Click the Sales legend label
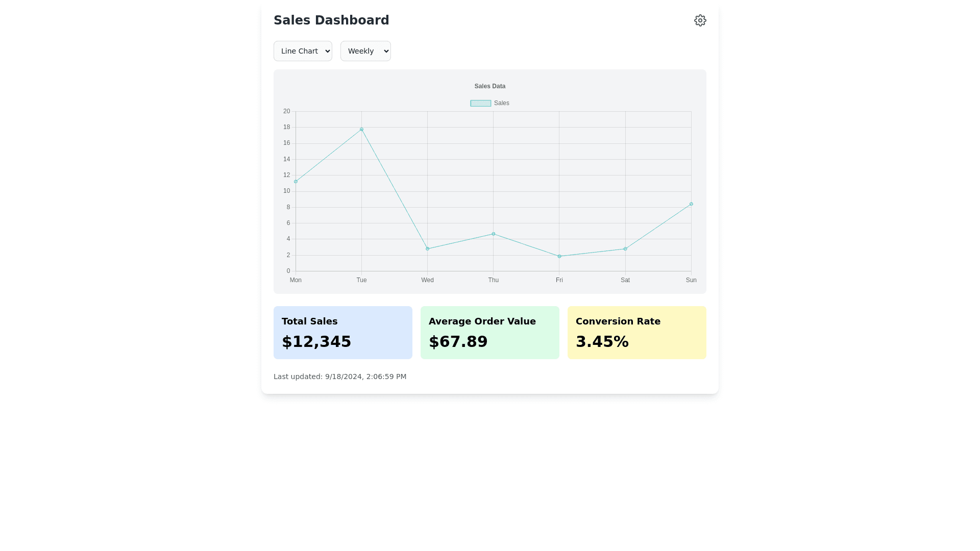980x551 pixels. point(501,103)
